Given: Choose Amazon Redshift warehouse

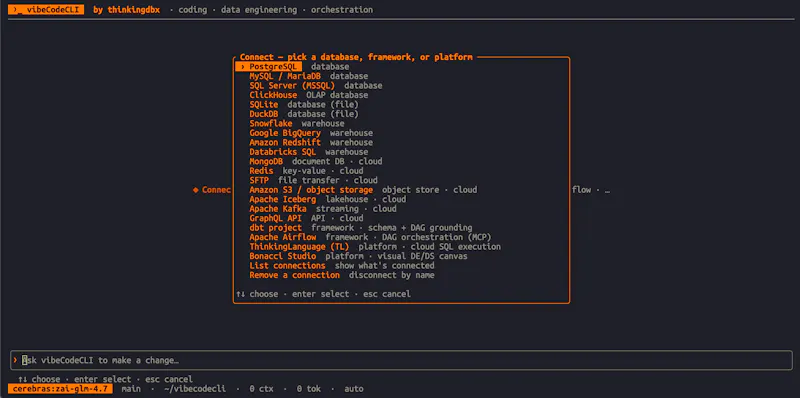Looking at the screenshot, I should tap(311, 142).
